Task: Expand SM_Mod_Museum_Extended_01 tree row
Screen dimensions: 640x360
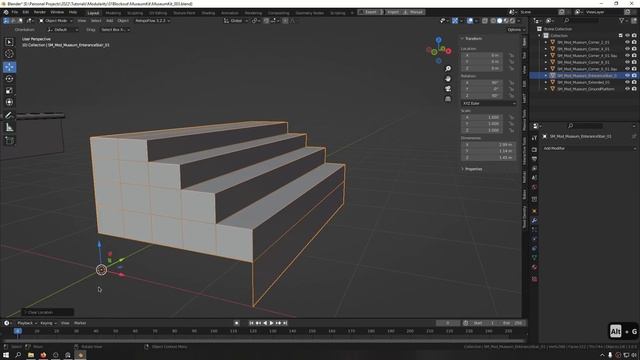Action: pyautogui.click(x=546, y=82)
